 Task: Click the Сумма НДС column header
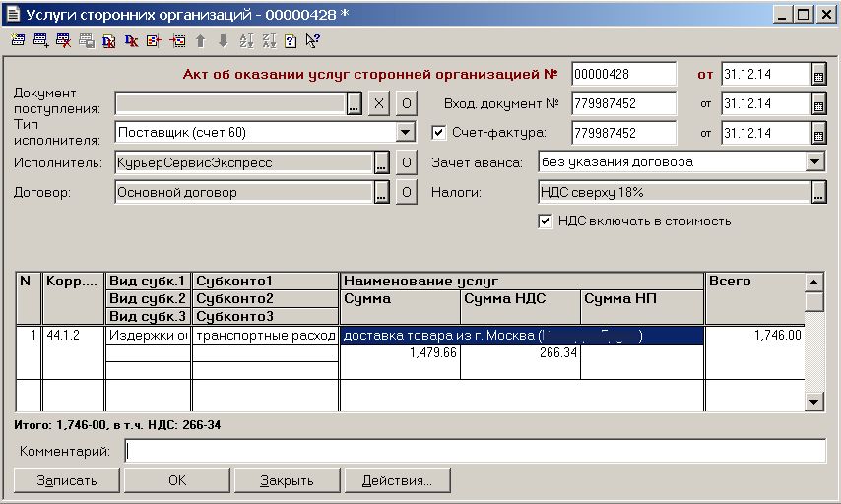tap(520, 307)
